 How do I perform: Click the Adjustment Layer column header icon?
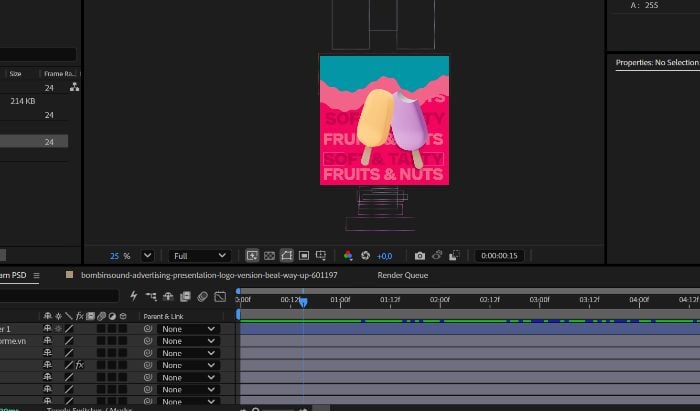(112, 316)
